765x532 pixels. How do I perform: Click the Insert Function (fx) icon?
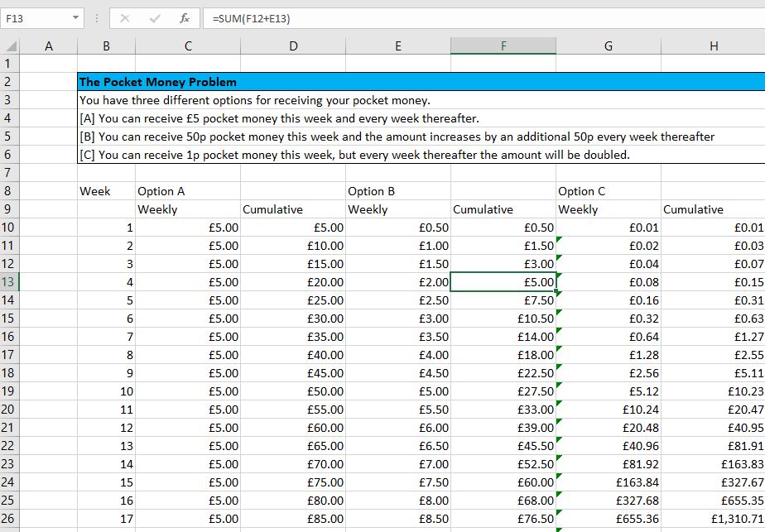point(184,17)
